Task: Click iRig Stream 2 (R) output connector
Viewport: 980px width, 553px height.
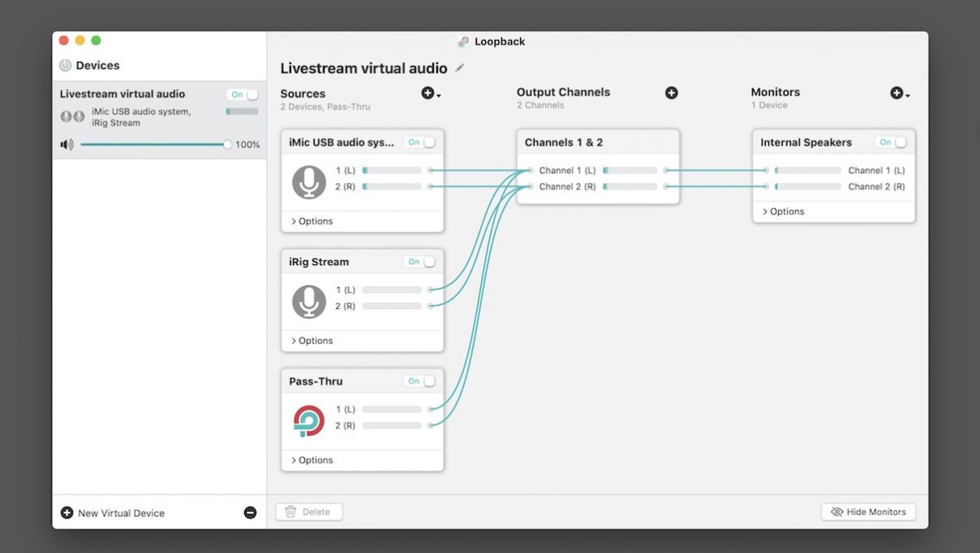Action: (x=430, y=306)
